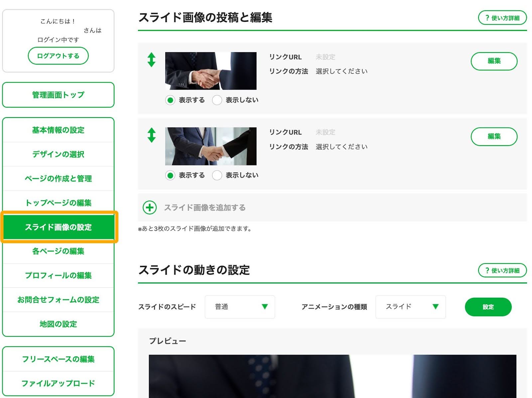Select 表示しない for the first slide
Viewport: 532px width, 398px height.
click(217, 100)
